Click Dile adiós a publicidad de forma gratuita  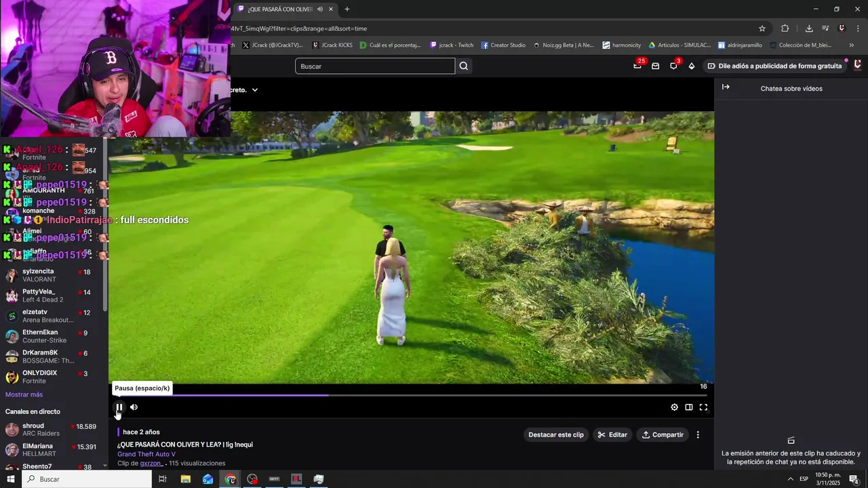click(775, 66)
